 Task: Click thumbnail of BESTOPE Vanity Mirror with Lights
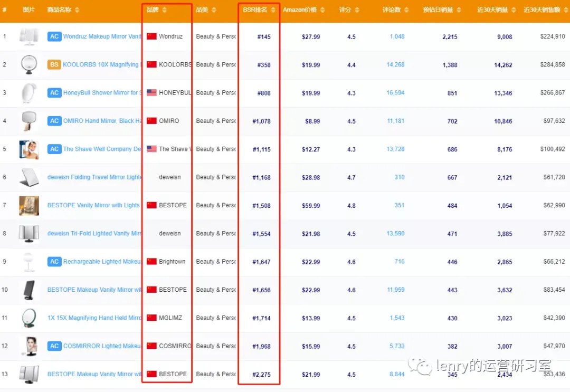pos(28,206)
